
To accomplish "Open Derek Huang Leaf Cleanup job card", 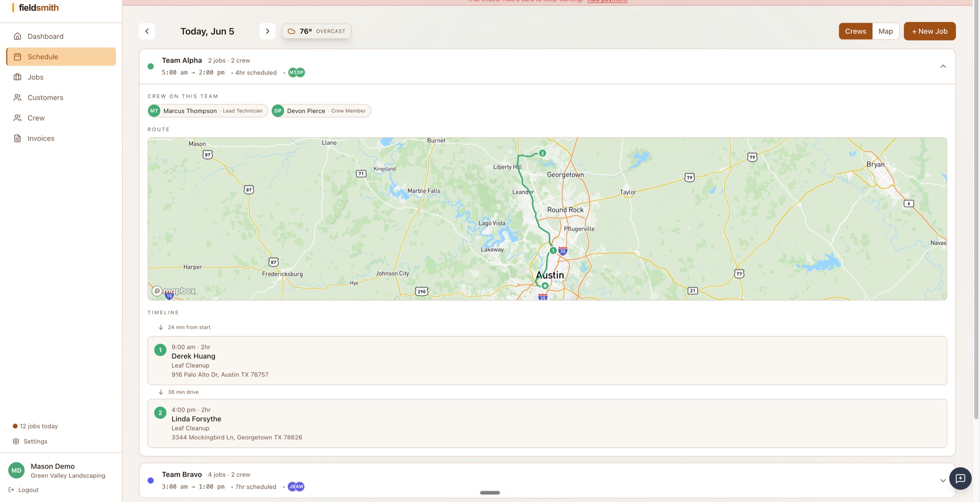I will [547, 361].
